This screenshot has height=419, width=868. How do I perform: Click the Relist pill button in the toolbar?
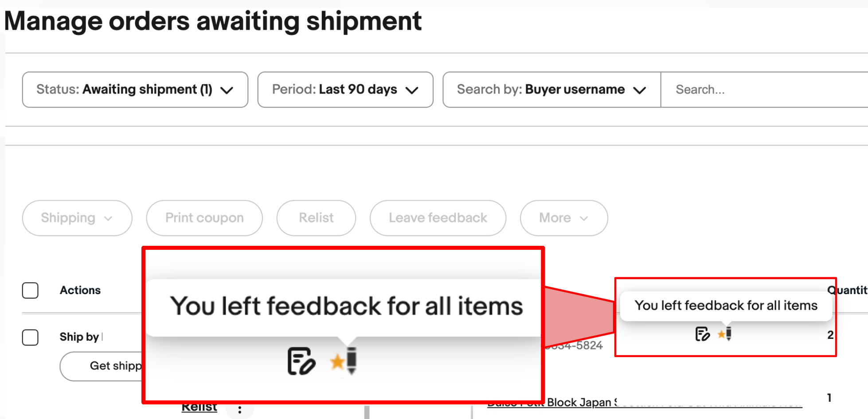[x=316, y=218]
